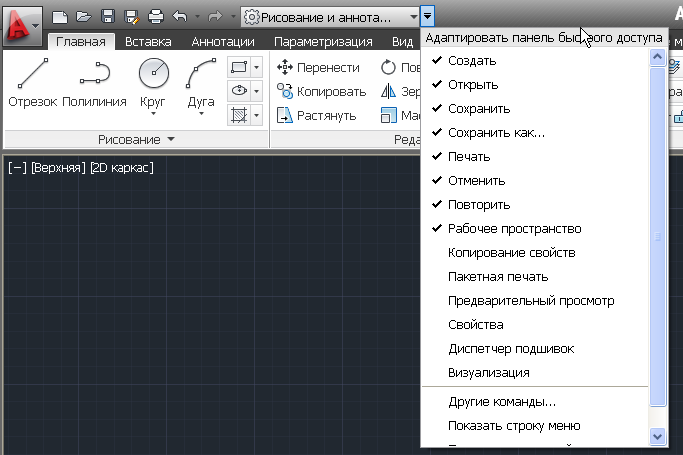
Task: Choose Показать строку меню entry
Action: 535,425
